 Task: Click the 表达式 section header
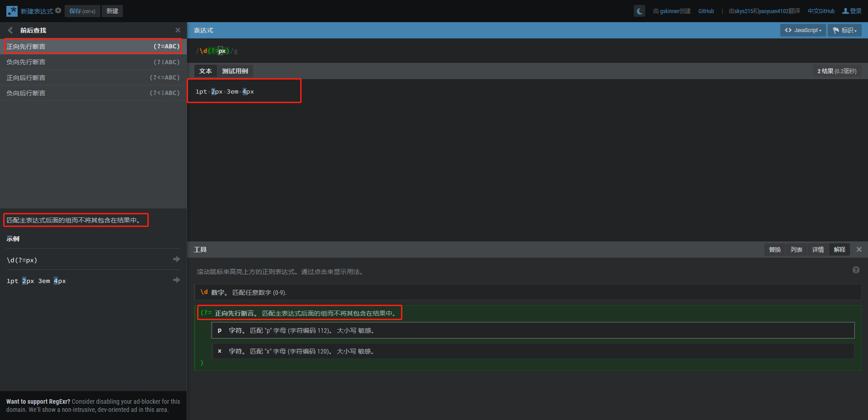click(203, 30)
